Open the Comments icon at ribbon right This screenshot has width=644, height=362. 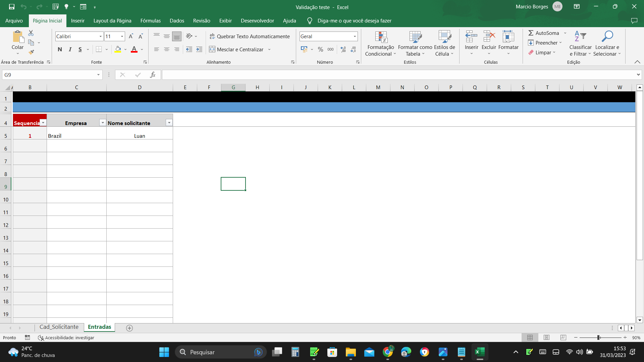[x=634, y=21]
